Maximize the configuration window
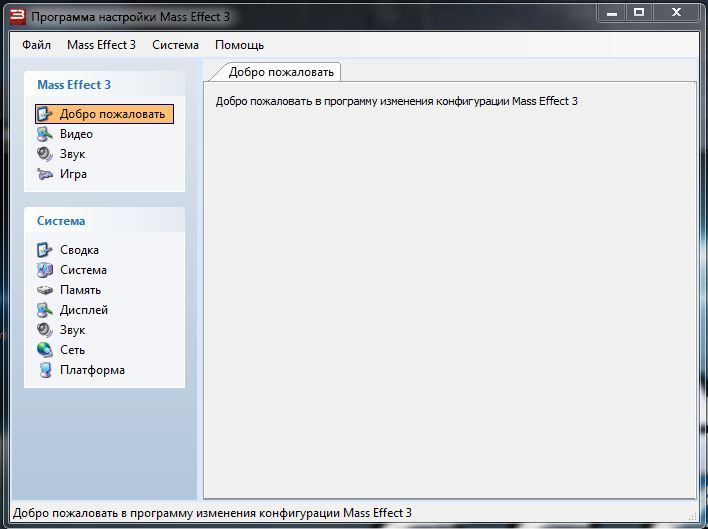The height and width of the screenshot is (529, 708). click(639, 13)
